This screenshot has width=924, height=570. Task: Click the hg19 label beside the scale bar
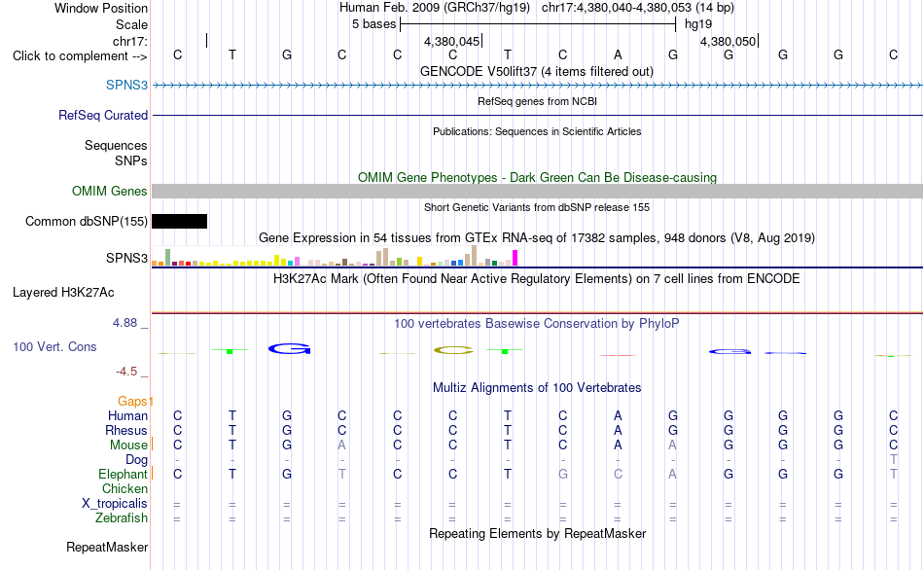click(x=698, y=24)
